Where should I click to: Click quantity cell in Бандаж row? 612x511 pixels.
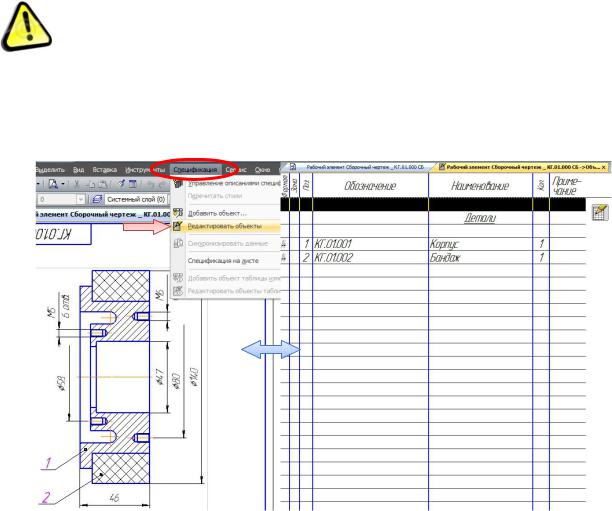541,258
